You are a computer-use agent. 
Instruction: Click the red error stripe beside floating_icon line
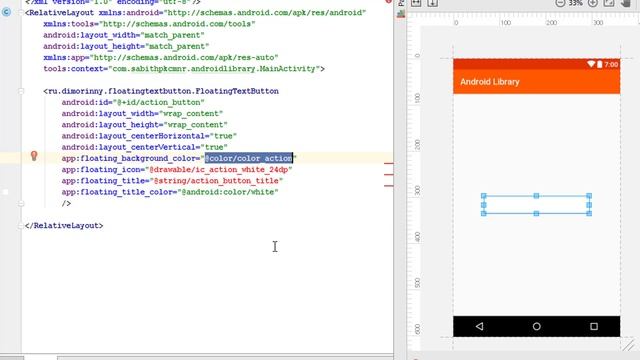tap(389, 175)
